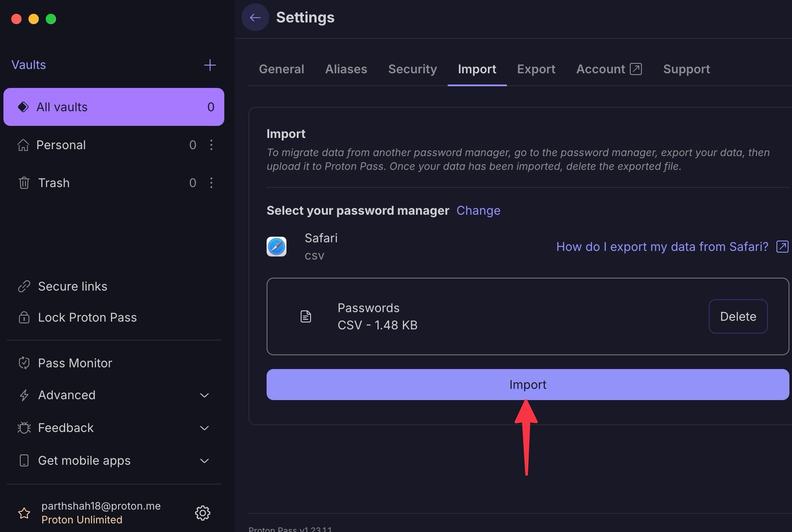Click the Lock Proton Pass padlock icon
Viewport: 792px width, 532px height.
[x=24, y=317]
